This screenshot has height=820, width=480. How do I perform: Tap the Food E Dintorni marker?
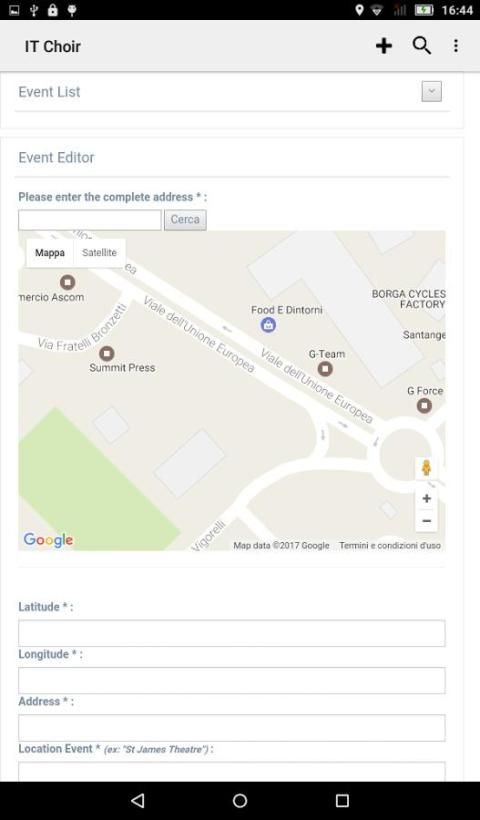268,325
